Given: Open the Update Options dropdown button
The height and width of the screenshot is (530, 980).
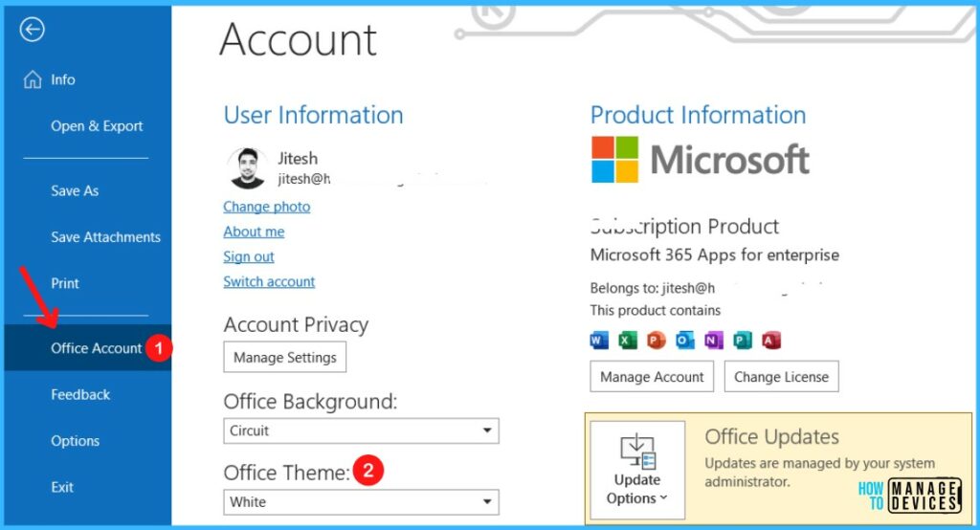Looking at the screenshot, I should (637, 470).
